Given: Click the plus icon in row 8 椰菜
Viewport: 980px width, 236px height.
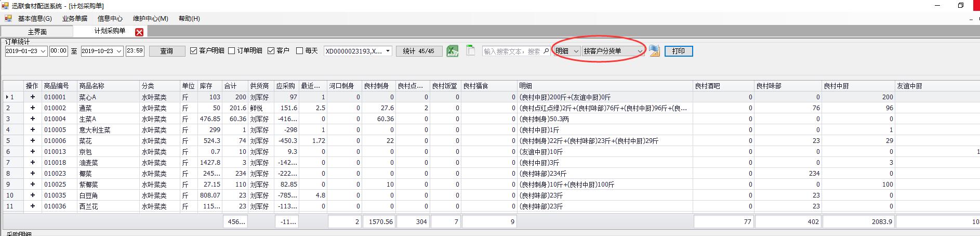Looking at the screenshot, I should tap(33, 174).
